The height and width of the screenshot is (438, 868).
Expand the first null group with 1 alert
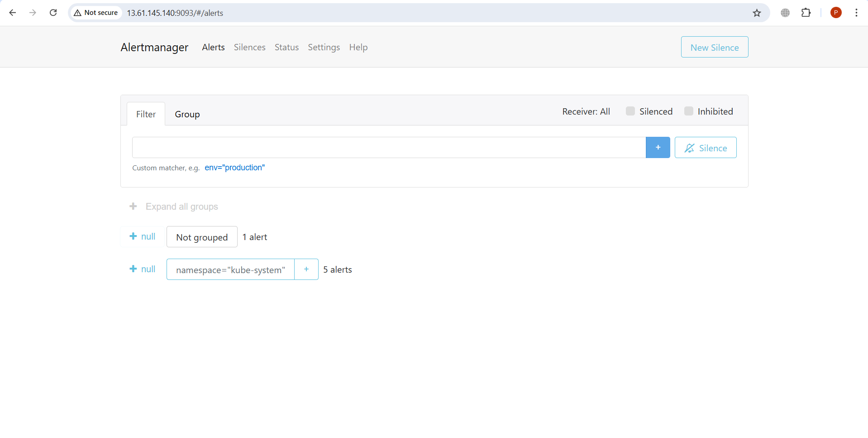pyautogui.click(x=142, y=236)
